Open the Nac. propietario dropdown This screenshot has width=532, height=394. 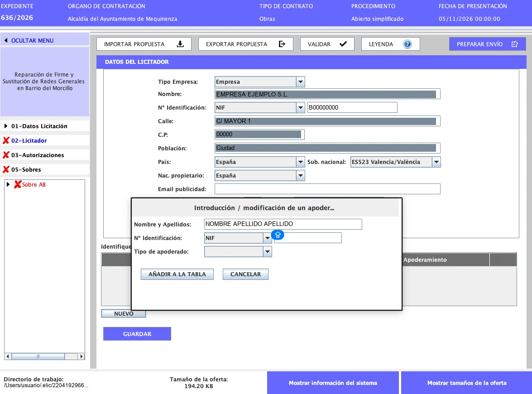(300, 175)
